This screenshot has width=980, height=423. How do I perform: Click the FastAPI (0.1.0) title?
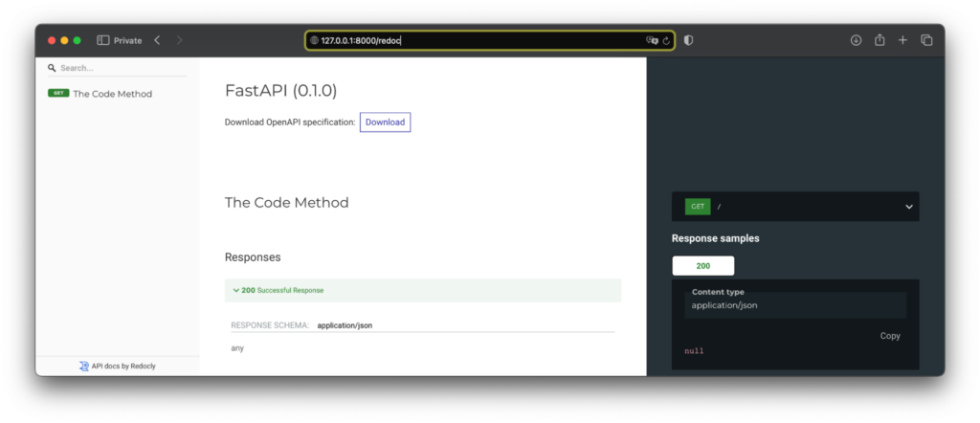pos(280,91)
